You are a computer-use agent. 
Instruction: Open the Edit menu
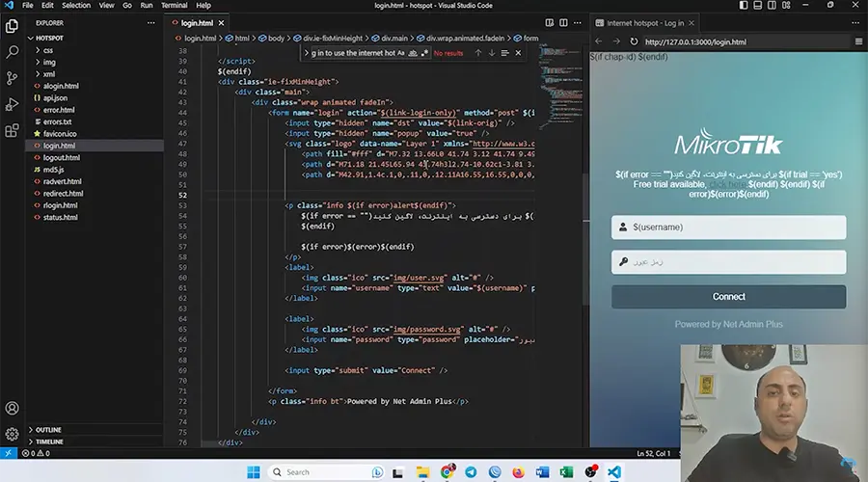(47, 5)
